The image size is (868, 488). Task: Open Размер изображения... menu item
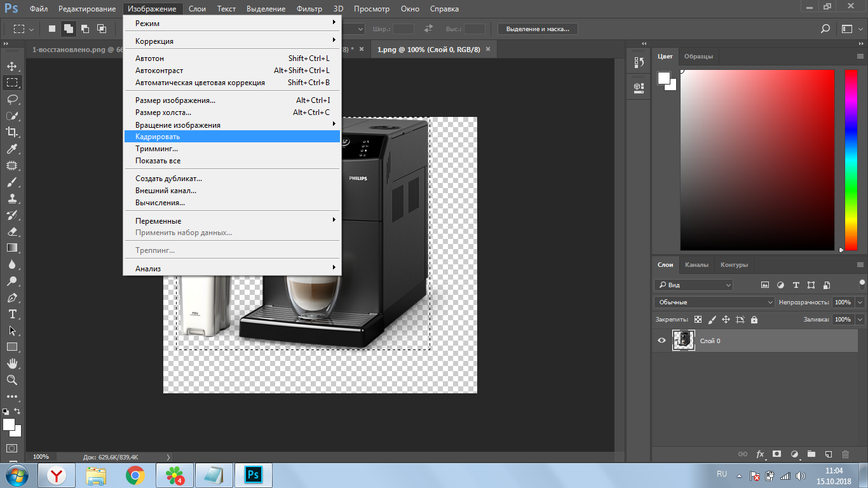232,100
